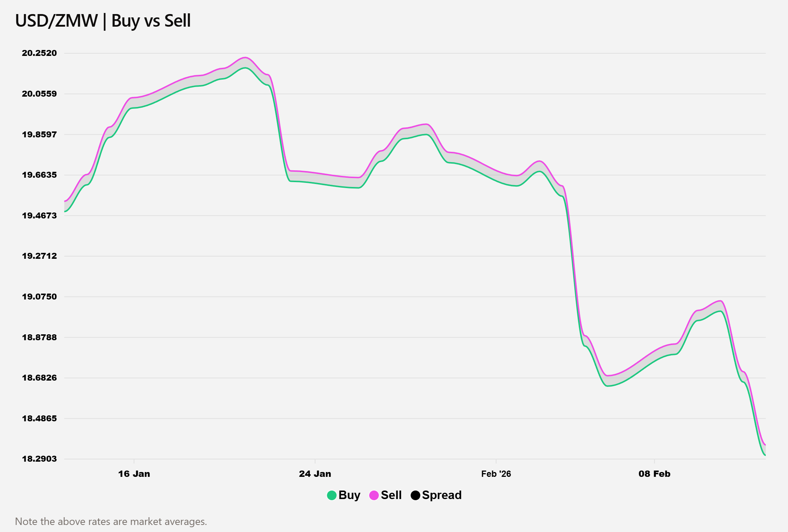Viewport: 788px width, 532px height.
Task: Click the 24 Jan x-axis label
Action: coord(315,474)
